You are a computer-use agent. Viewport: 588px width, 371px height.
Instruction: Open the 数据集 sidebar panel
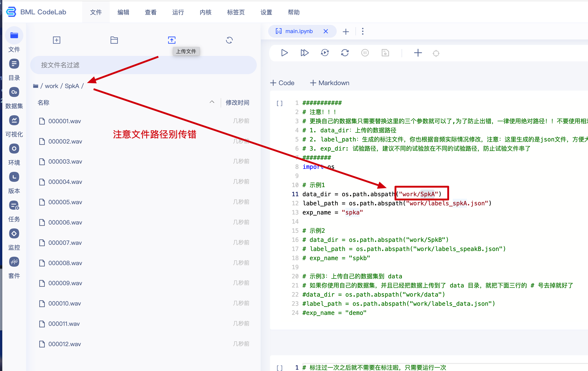[x=14, y=98]
